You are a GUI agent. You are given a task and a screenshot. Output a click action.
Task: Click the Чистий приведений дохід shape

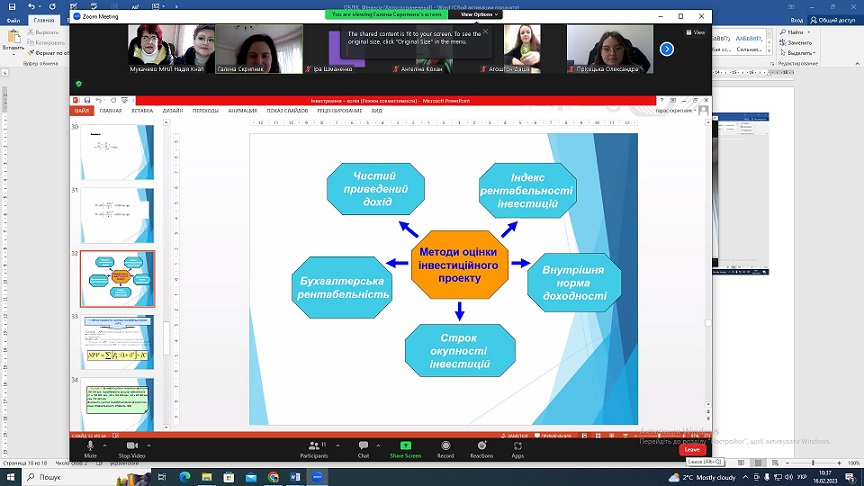click(x=376, y=188)
